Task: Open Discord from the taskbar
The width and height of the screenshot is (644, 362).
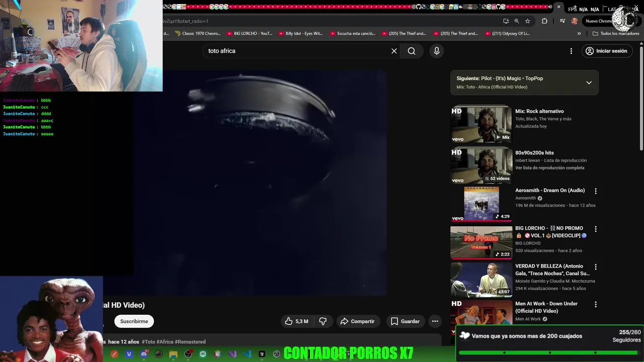Action: 144,354
